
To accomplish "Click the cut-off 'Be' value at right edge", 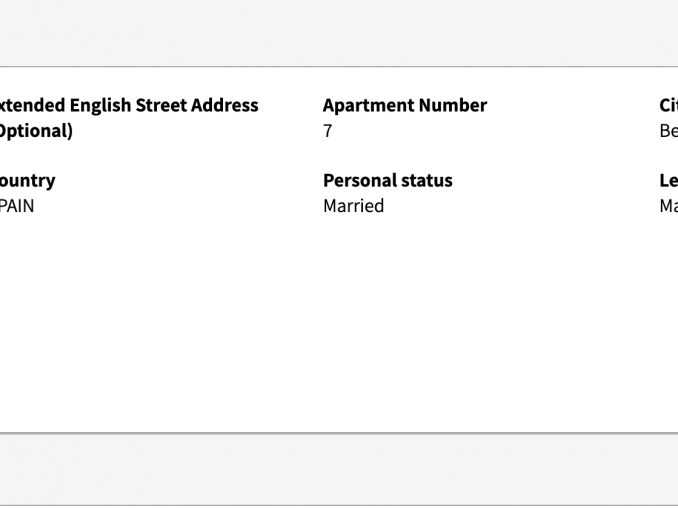I will coord(668,131).
